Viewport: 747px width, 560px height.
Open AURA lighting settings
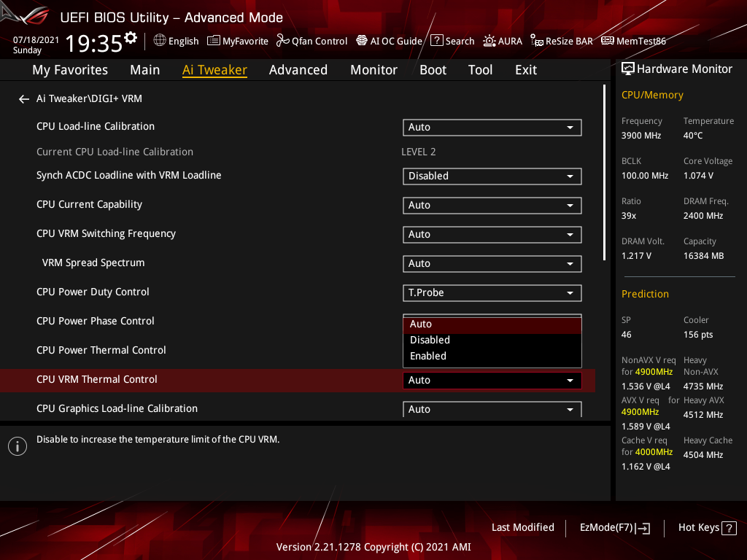(x=503, y=41)
